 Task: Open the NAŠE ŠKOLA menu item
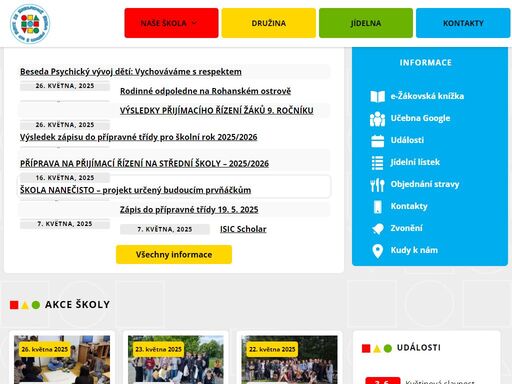click(x=171, y=23)
